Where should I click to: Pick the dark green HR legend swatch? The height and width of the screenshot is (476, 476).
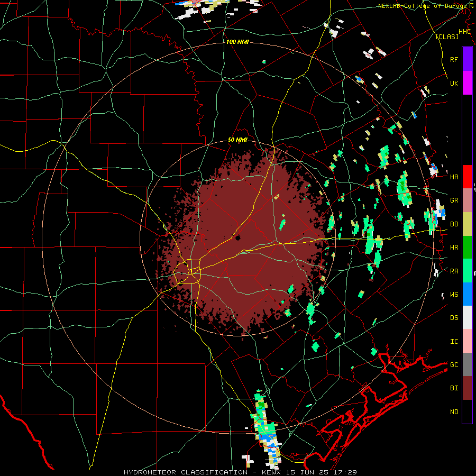click(x=467, y=248)
